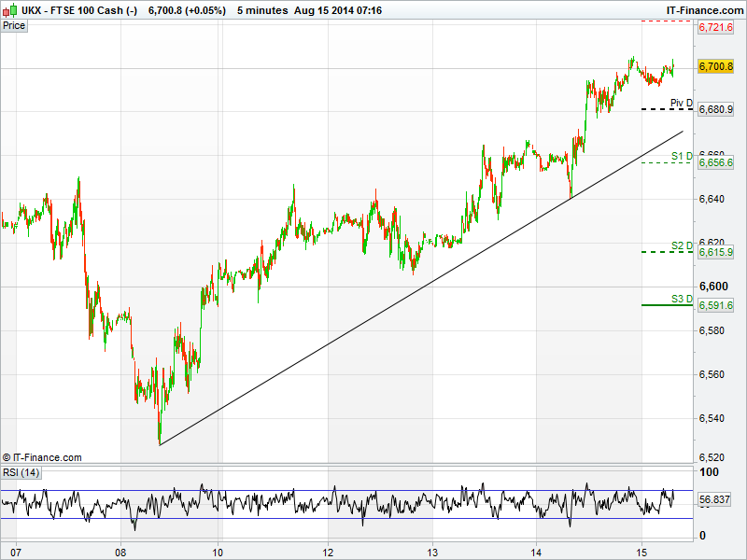Select the S1 D support label
Viewport: 747px width, 560px height.
pos(682,156)
